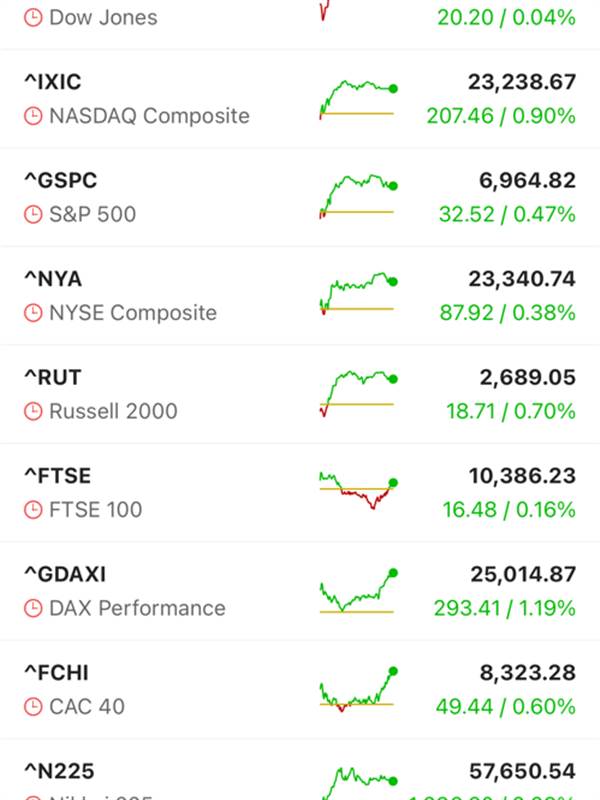
Task: Click the clock icon beside FTSE 100
Action: click(x=34, y=510)
